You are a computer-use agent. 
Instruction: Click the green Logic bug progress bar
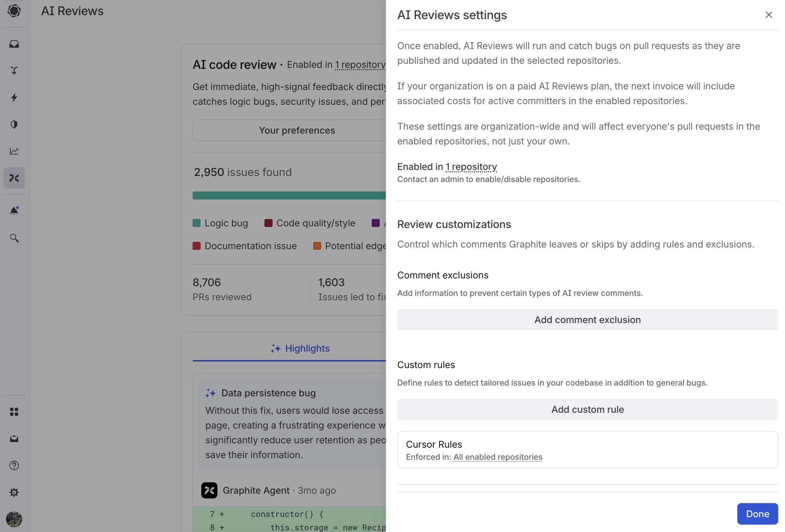289,195
